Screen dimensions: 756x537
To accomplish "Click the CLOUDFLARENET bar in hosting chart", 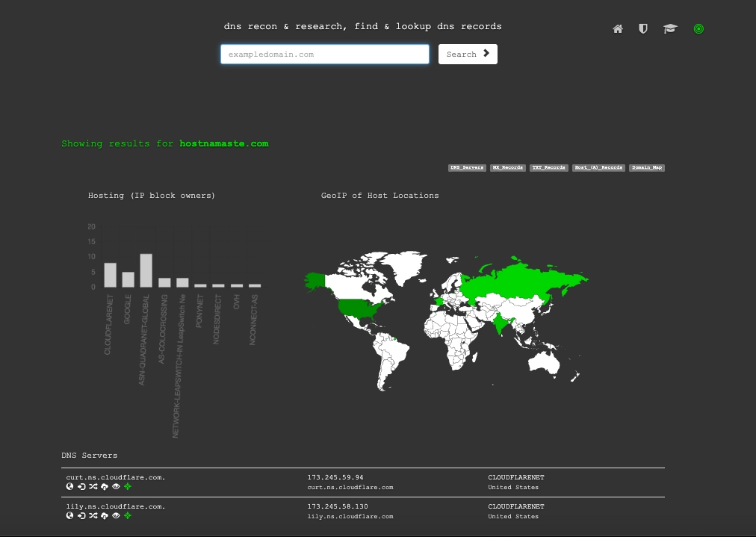I will [110, 276].
